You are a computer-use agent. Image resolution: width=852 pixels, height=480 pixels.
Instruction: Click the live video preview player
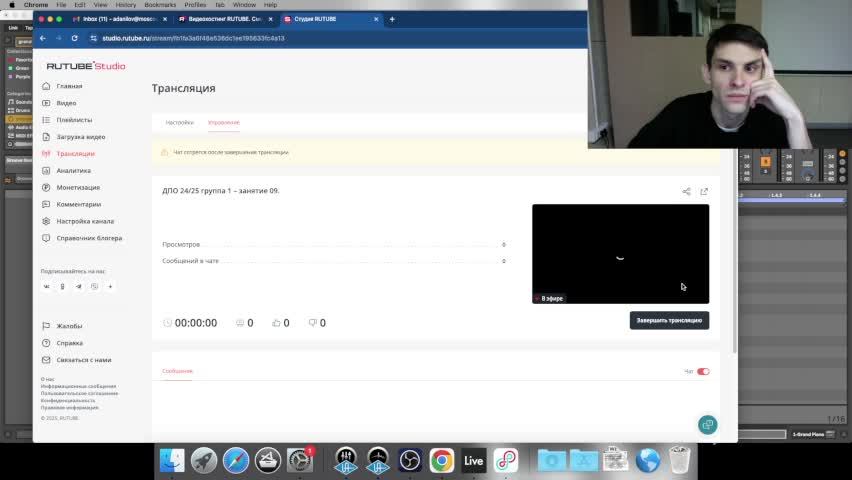click(621, 254)
